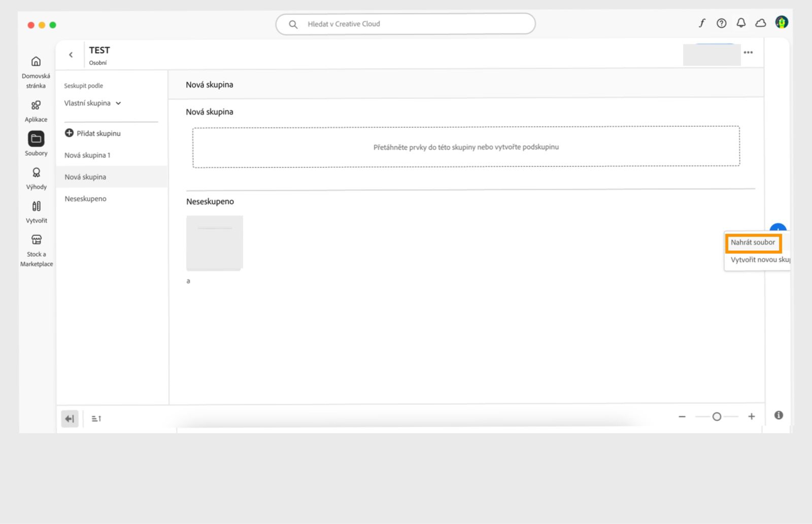Open the Výhody sidebar icon
The width and height of the screenshot is (812, 524).
tap(36, 173)
